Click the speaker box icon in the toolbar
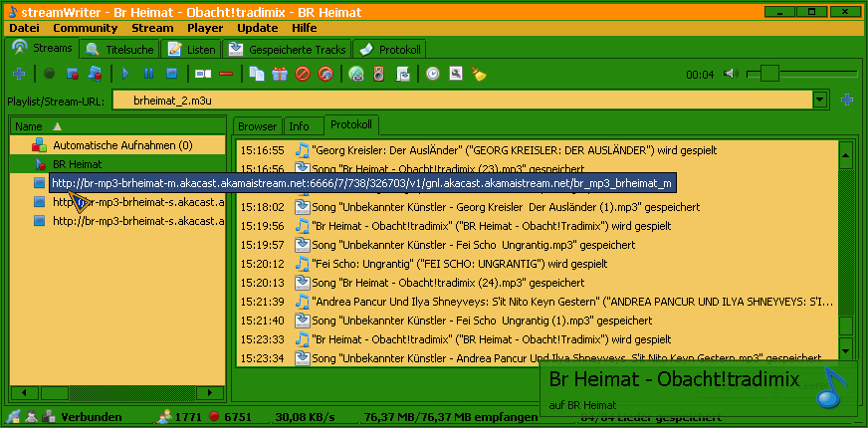 (x=378, y=74)
